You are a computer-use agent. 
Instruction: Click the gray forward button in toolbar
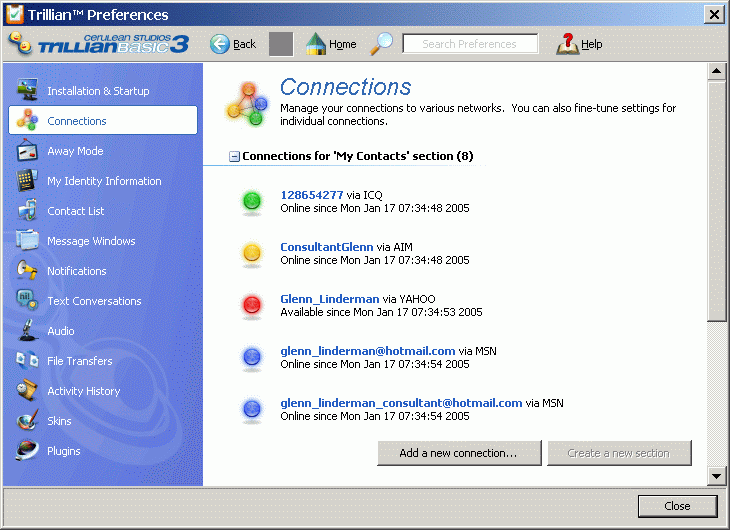click(281, 44)
